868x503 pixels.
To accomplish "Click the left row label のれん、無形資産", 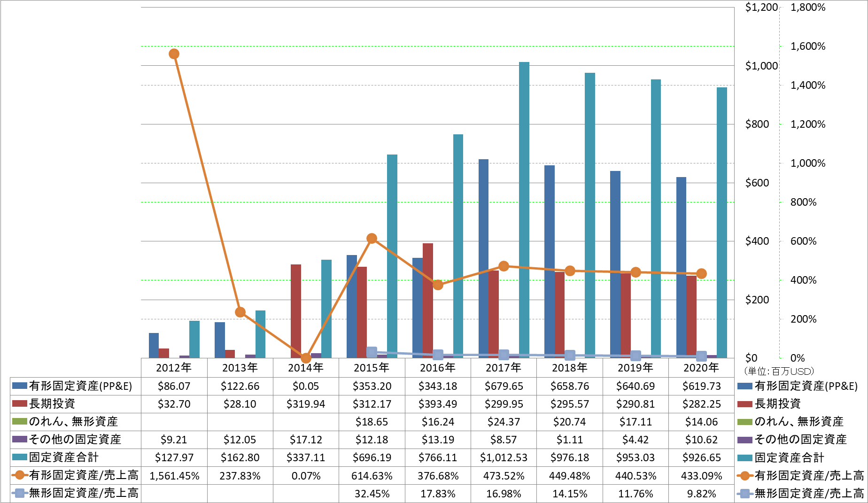I will pyautogui.click(x=73, y=422).
